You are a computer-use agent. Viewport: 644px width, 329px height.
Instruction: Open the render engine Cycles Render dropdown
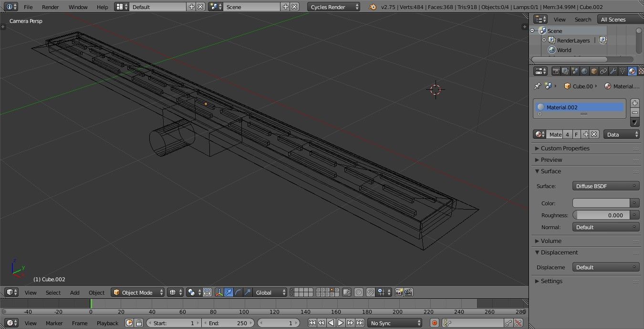point(334,7)
